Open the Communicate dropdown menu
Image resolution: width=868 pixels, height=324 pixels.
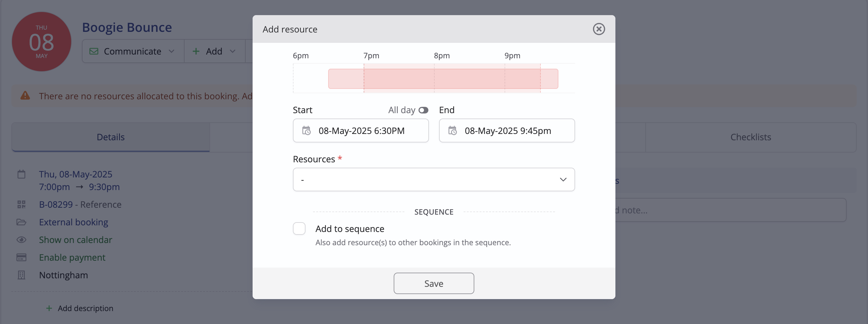coord(133,51)
